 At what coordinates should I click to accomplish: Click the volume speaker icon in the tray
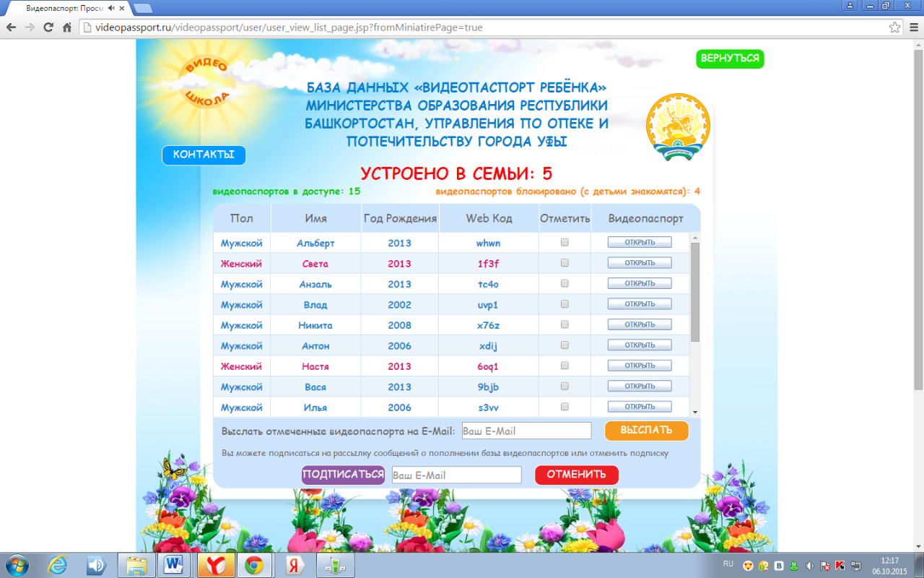tap(809, 566)
